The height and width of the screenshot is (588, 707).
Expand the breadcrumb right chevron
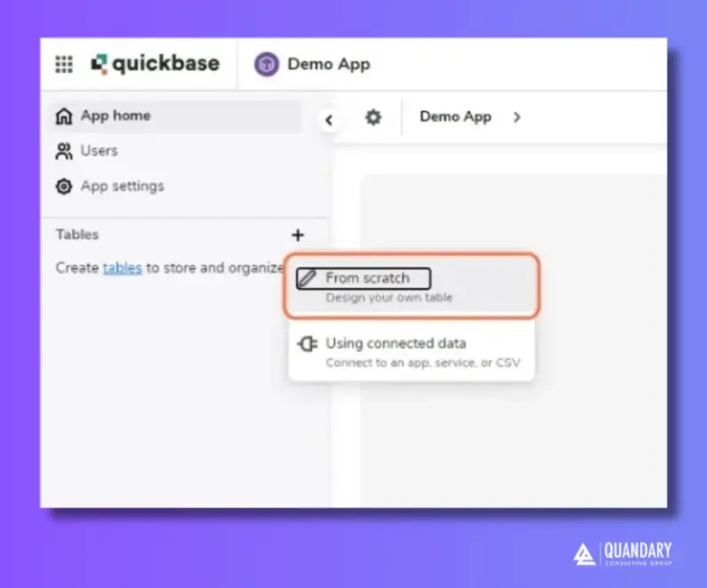point(516,118)
